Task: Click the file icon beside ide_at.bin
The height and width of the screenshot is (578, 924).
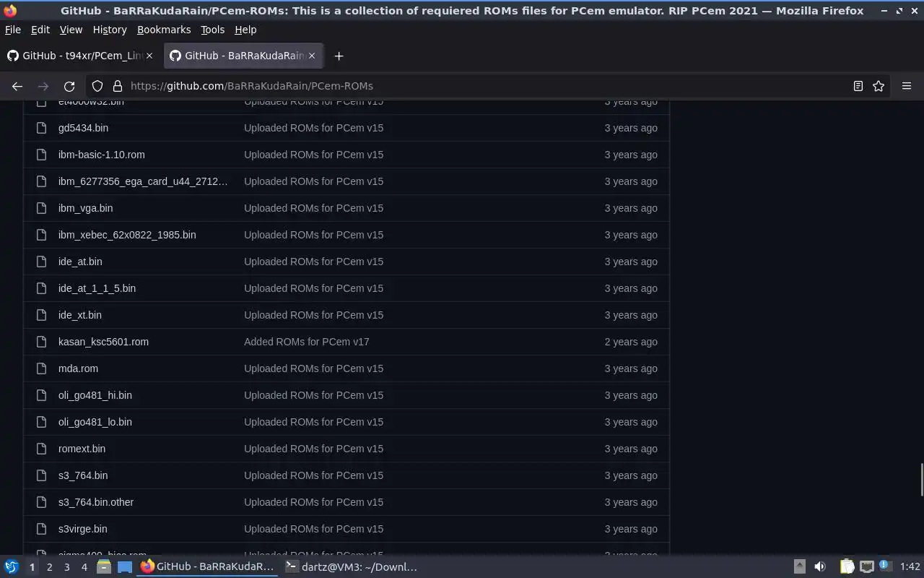Action: 41,262
